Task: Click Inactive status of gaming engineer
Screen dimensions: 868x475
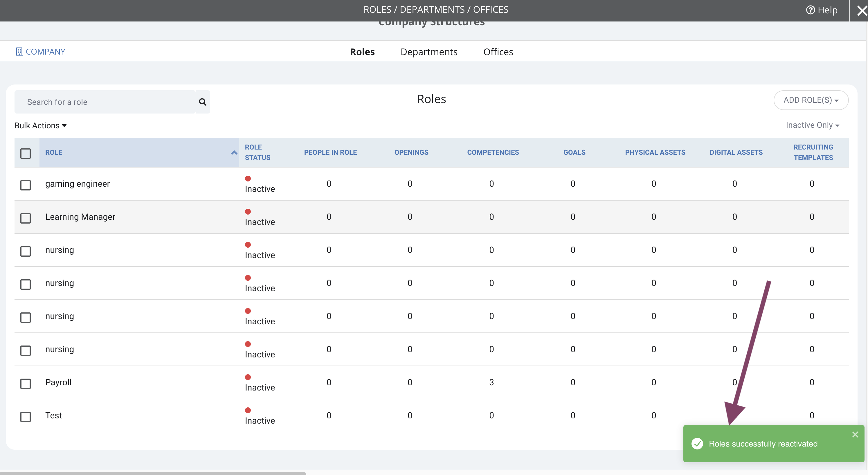Action: [260, 184]
